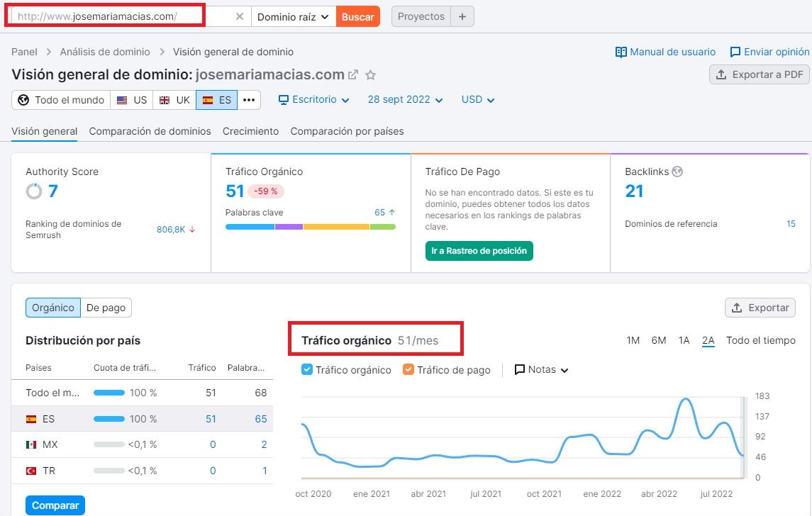812x516 pixels.
Task: Uncheck the Tráfico de pago checkbox
Action: tap(408, 369)
